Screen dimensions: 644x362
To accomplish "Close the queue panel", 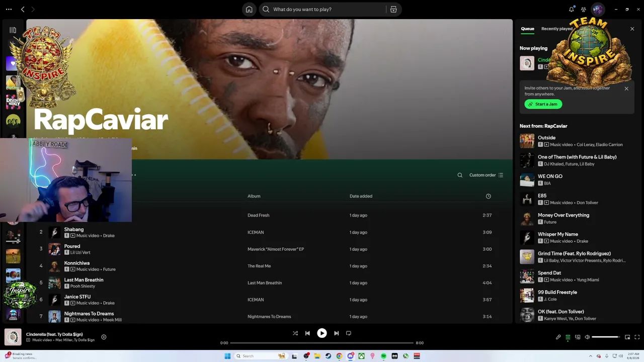I will (x=632, y=29).
